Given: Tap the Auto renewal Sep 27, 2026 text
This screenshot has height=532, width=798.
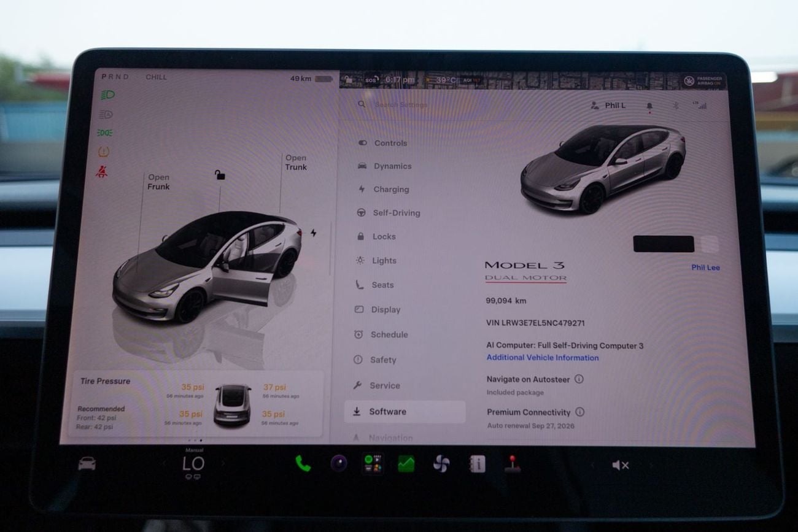Looking at the screenshot, I should 530,425.
